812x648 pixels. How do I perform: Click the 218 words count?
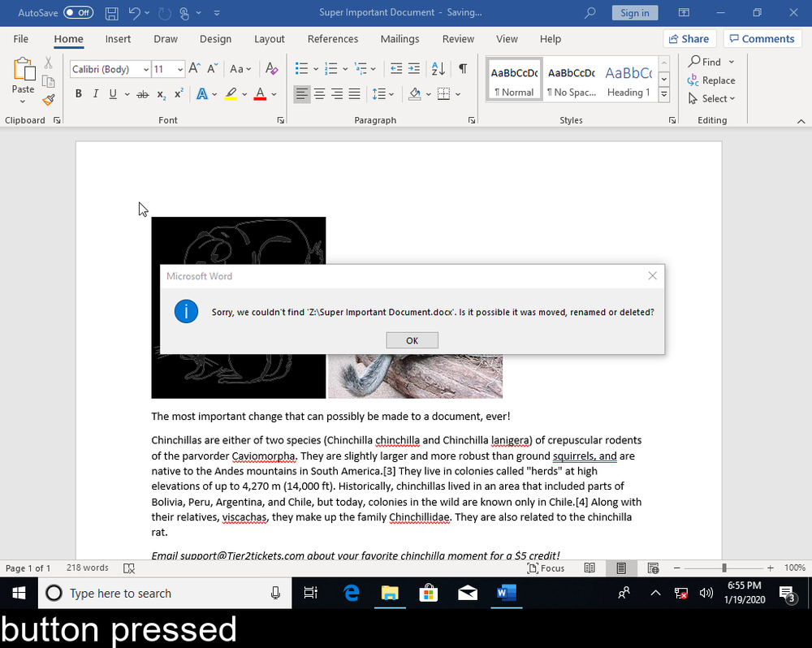pos(88,568)
